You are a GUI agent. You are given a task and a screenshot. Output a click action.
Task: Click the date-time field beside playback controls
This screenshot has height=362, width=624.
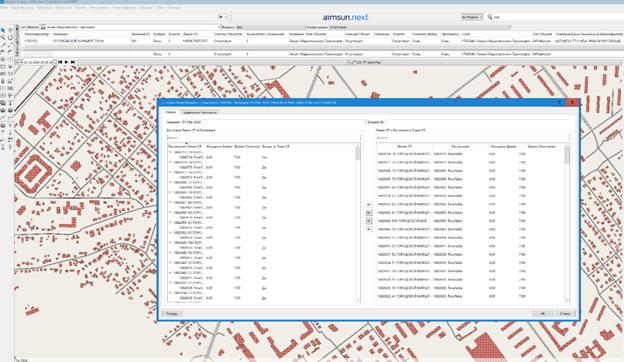click(38, 62)
